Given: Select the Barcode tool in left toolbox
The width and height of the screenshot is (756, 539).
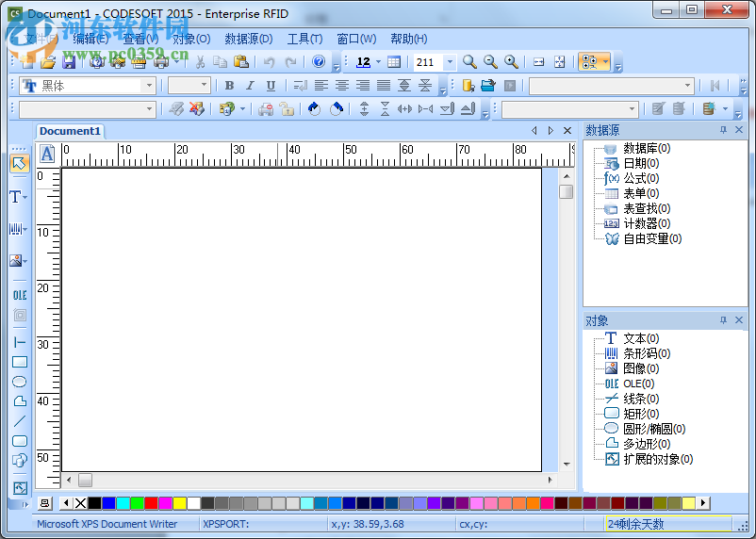Looking at the screenshot, I should click(15, 229).
